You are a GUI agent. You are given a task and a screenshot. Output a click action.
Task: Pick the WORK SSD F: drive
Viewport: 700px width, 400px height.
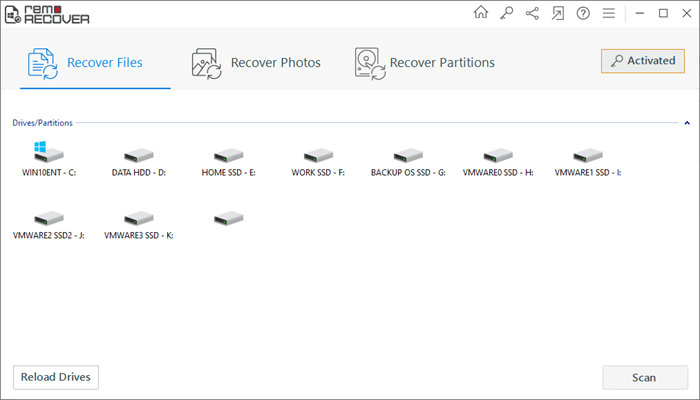click(318, 161)
